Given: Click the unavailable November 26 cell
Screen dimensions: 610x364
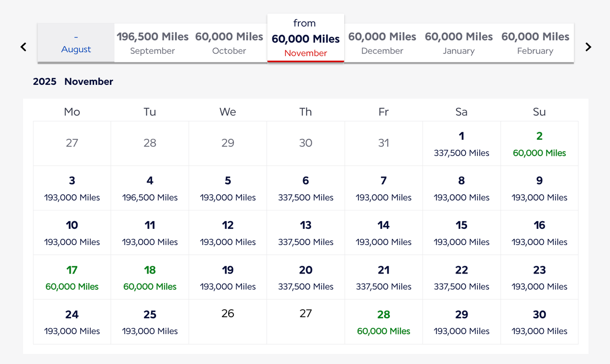Looking at the screenshot, I should [x=228, y=322].
